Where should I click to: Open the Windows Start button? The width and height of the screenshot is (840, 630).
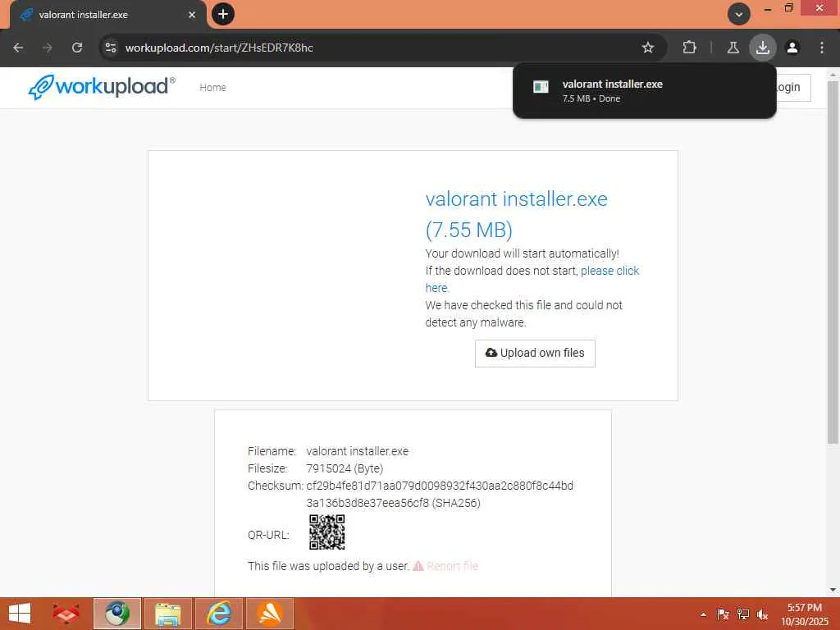(20, 614)
